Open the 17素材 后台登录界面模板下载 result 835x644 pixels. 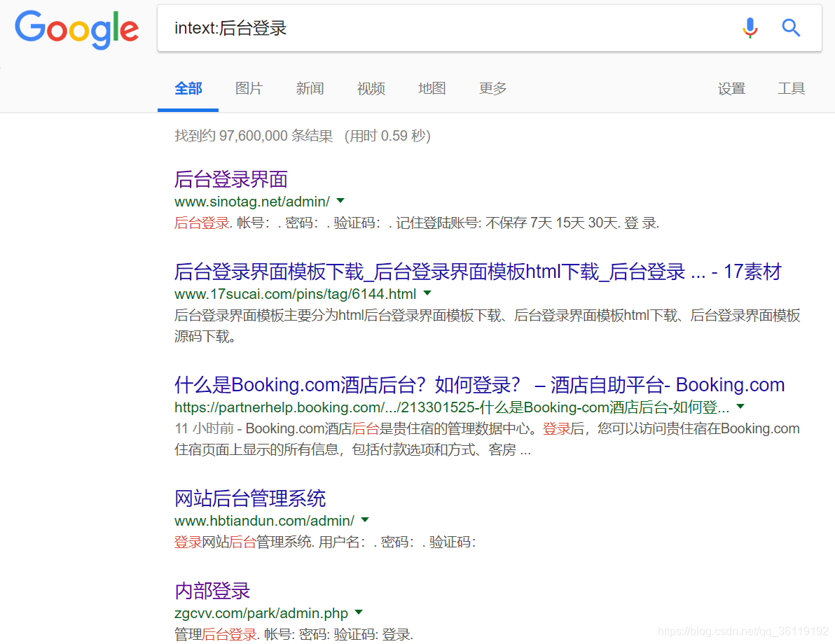click(x=478, y=272)
